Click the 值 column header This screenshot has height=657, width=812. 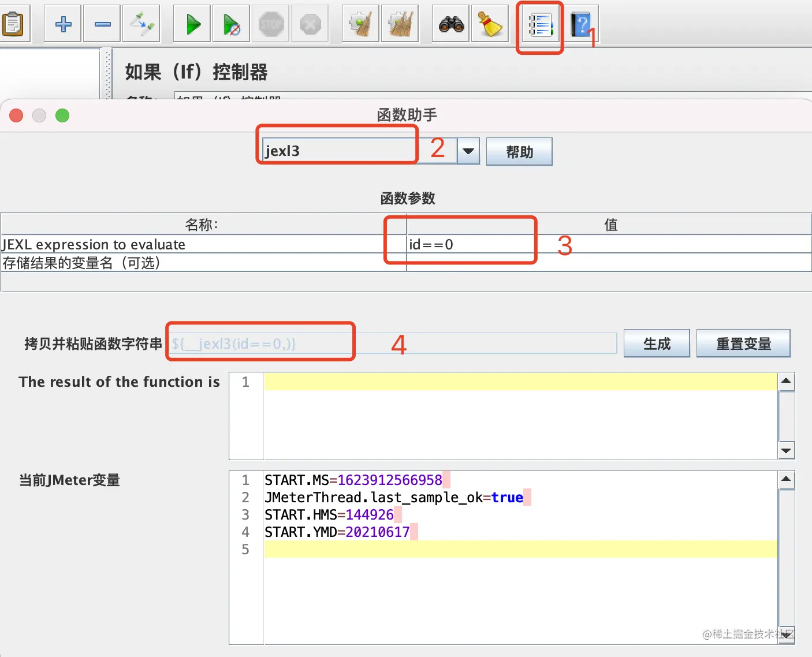pyautogui.click(x=610, y=225)
